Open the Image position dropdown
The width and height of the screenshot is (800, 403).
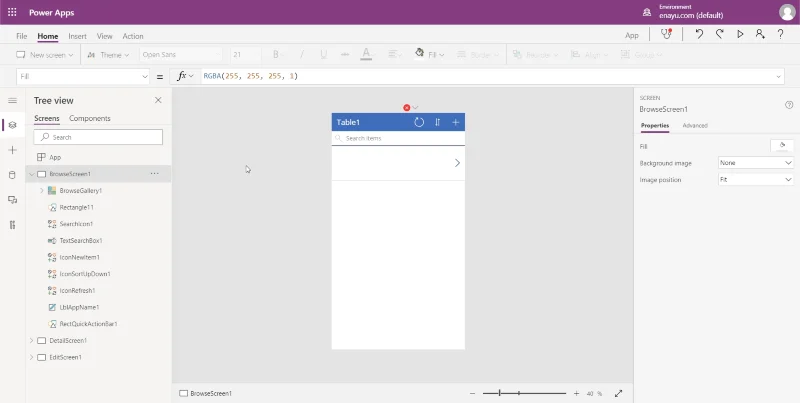(756, 180)
